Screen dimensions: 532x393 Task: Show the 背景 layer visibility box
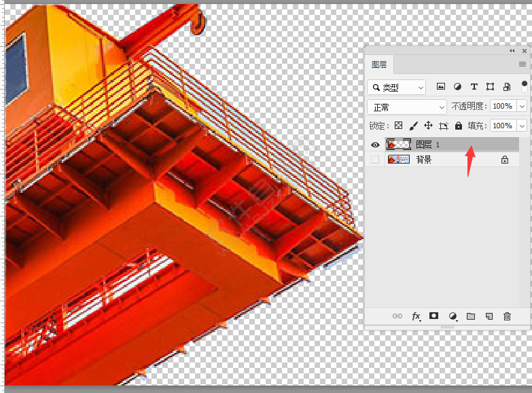[x=375, y=160]
